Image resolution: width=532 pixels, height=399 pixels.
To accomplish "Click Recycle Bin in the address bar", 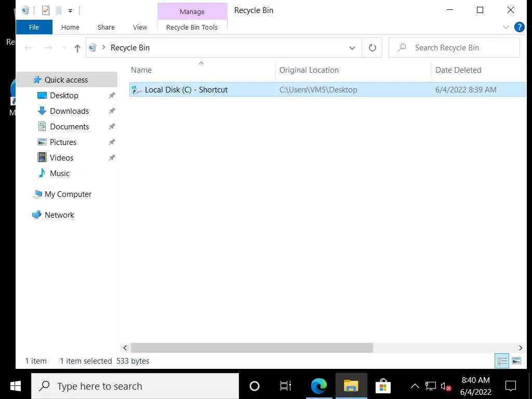I will pos(130,48).
